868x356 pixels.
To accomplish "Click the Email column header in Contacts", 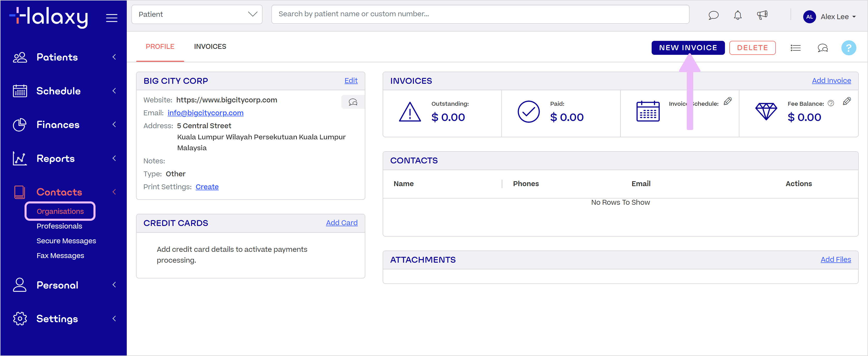I will (641, 184).
